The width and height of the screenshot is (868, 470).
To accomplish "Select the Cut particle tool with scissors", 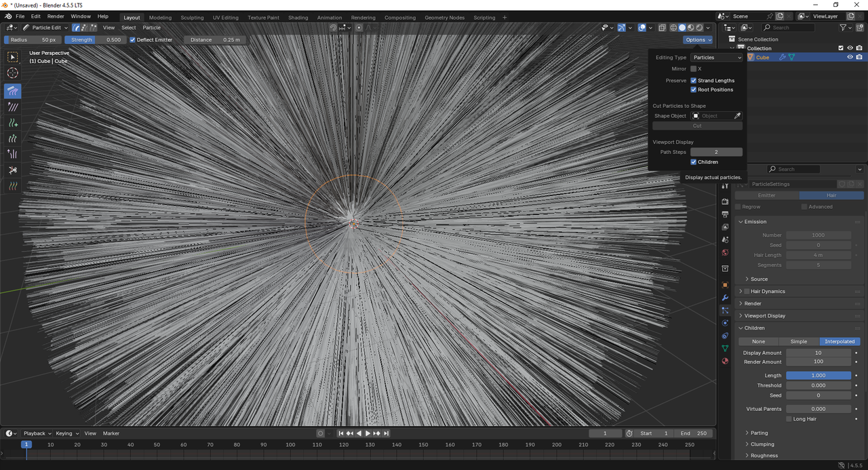I will 13,170.
